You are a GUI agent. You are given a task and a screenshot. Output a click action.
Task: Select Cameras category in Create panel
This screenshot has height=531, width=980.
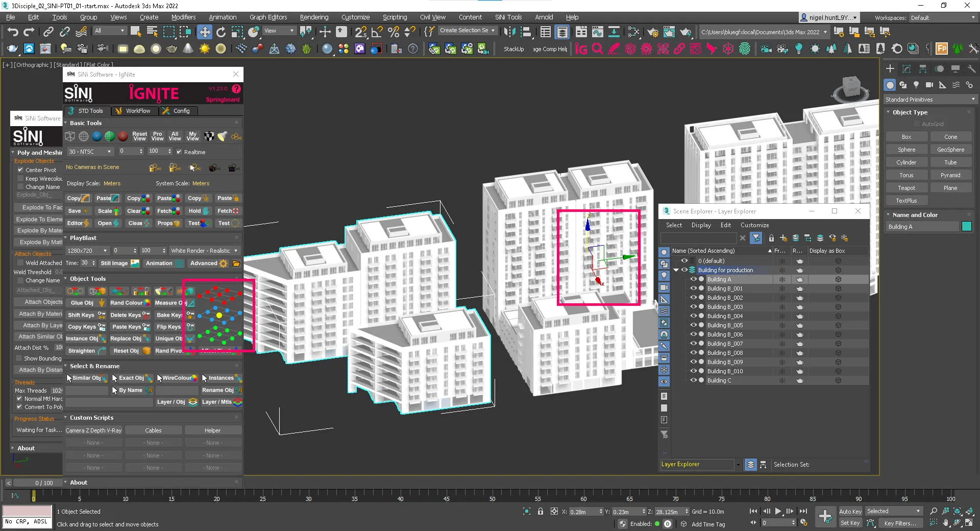[929, 85]
